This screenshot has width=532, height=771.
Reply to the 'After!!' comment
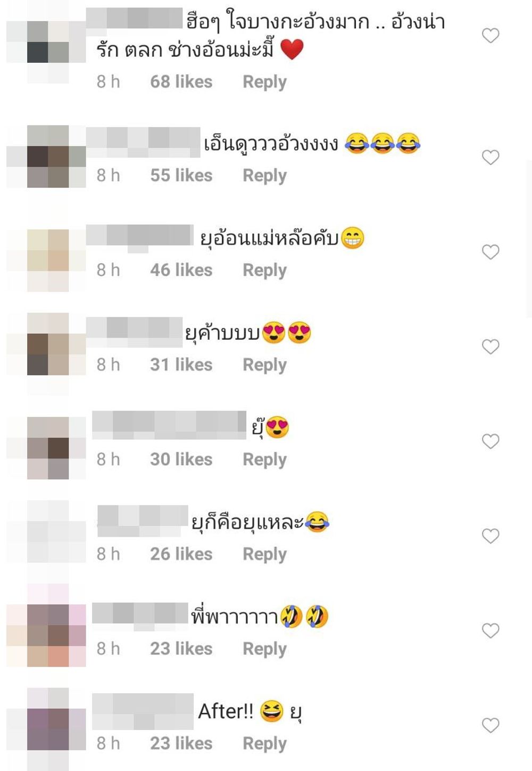264,744
